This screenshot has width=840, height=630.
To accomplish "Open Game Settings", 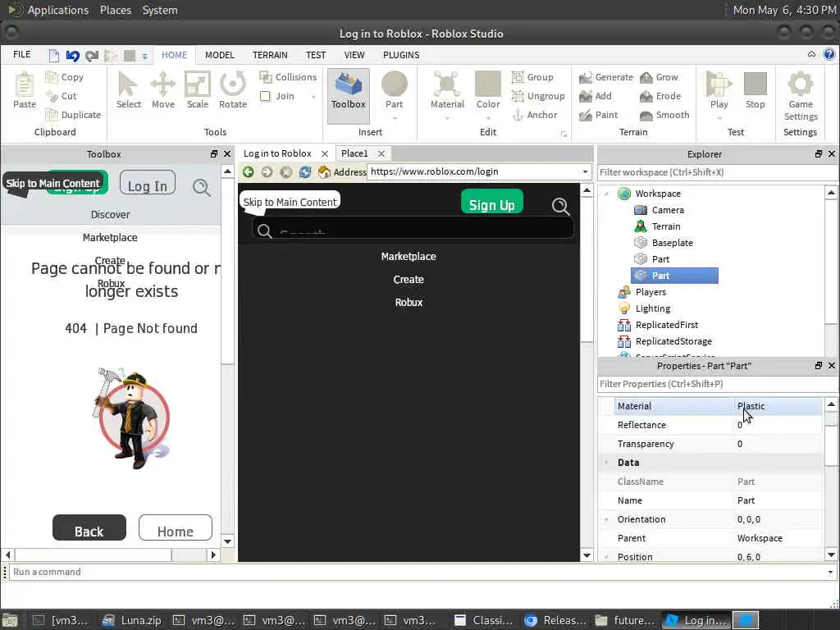I will pyautogui.click(x=801, y=97).
